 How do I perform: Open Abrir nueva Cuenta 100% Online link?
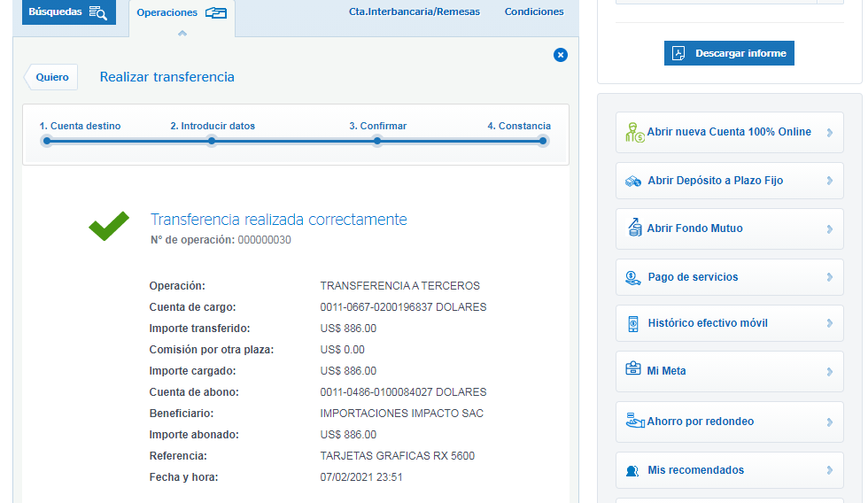(729, 132)
